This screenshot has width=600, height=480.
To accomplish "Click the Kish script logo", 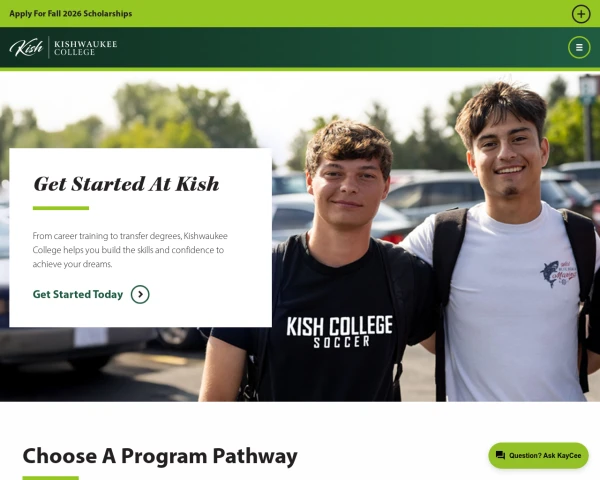I will (x=26, y=47).
